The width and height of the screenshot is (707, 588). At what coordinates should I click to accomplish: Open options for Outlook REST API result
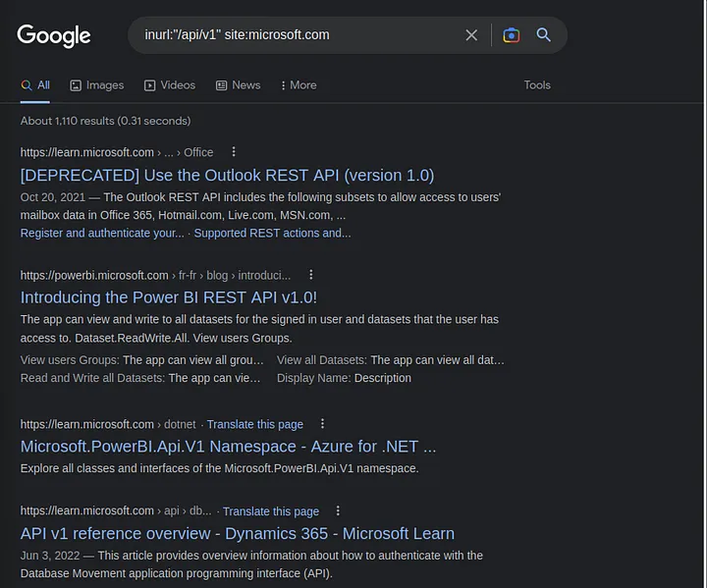234,152
